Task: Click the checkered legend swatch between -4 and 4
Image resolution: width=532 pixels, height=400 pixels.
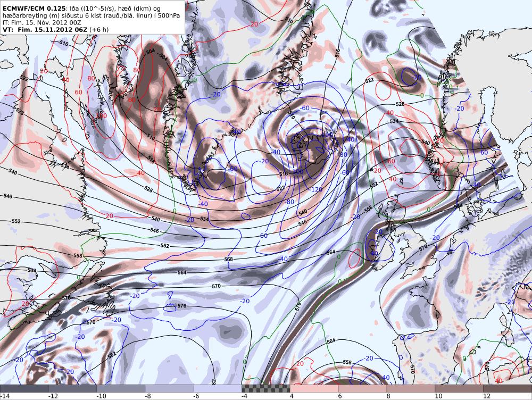Action: tap(266, 388)
